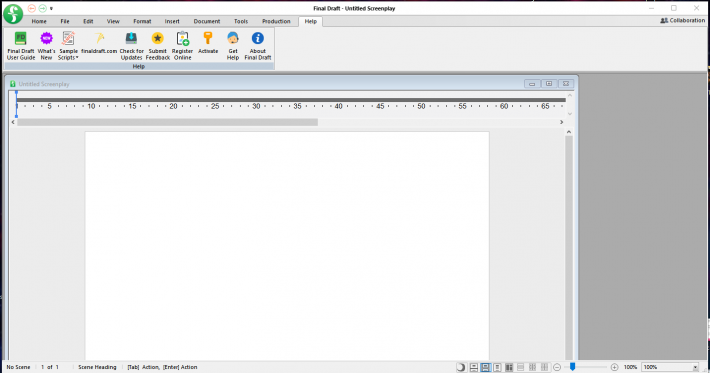
Task: Click the Activate key icon
Action: click(x=208, y=38)
